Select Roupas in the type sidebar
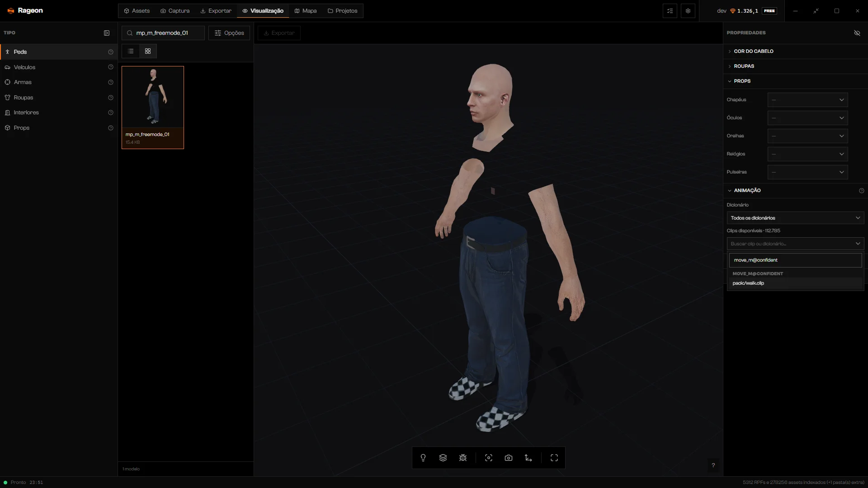This screenshot has width=868, height=488. pyautogui.click(x=59, y=98)
